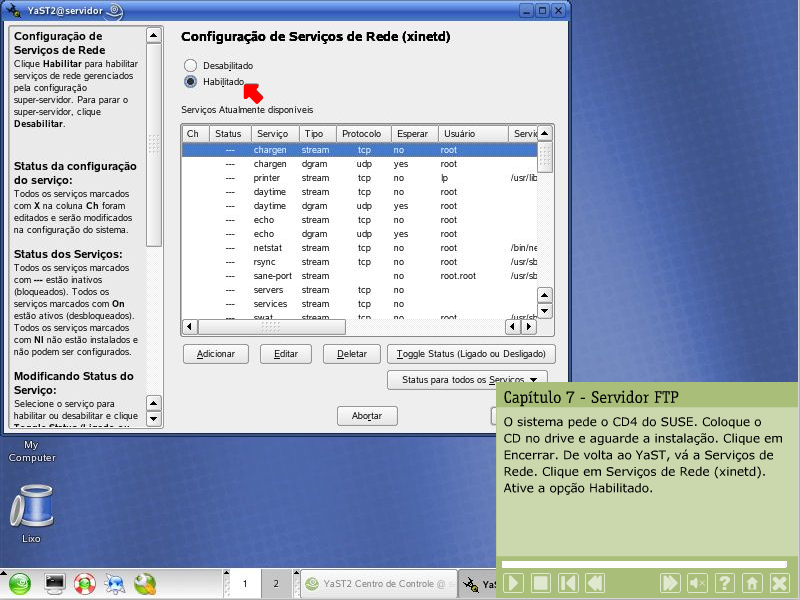This screenshot has height=600, width=800.
Task: Mute the tutorial audio with speaker icon
Action: (698, 583)
